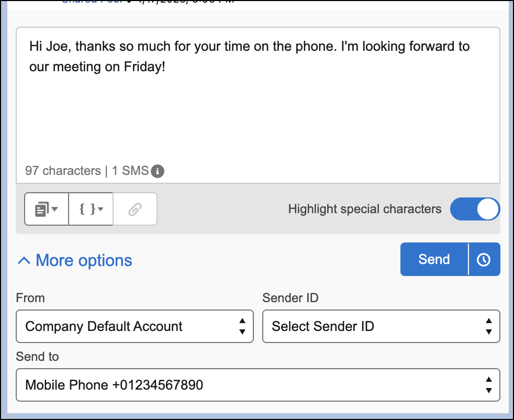Disable the Highlight special characters toggle

[475, 209]
